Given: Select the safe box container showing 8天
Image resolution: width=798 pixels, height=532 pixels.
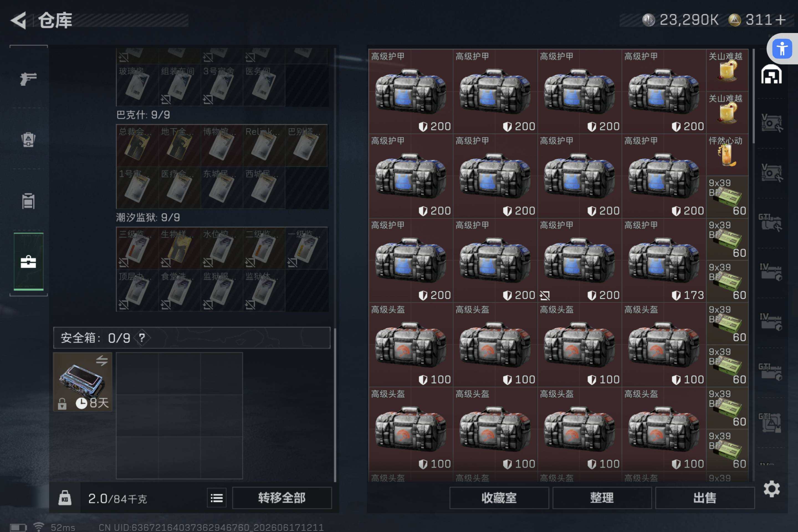Looking at the screenshot, I should pos(83,382).
